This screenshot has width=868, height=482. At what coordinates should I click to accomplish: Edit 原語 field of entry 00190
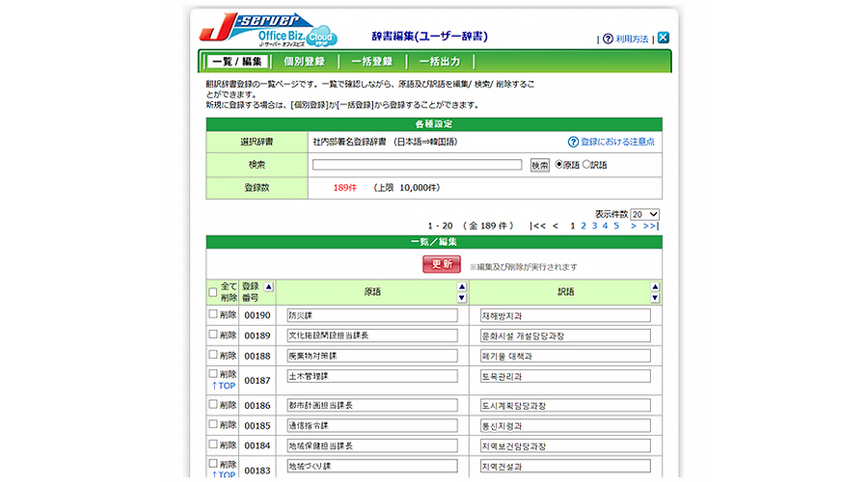pyautogui.click(x=372, y=315)
